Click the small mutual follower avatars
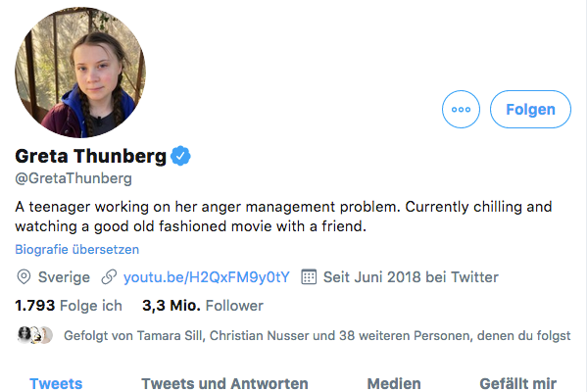This screenshot has width=588, height=392. (33, 335)
